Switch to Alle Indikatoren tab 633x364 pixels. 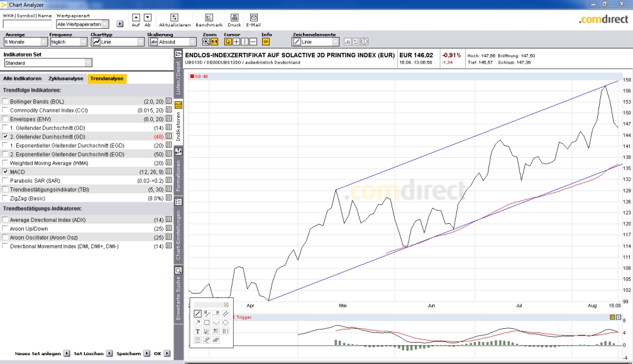coord(22,79)
